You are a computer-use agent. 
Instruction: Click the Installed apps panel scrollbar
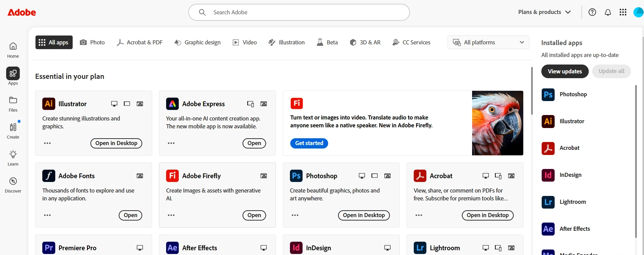pyautogui.click(x=636, y=161)
